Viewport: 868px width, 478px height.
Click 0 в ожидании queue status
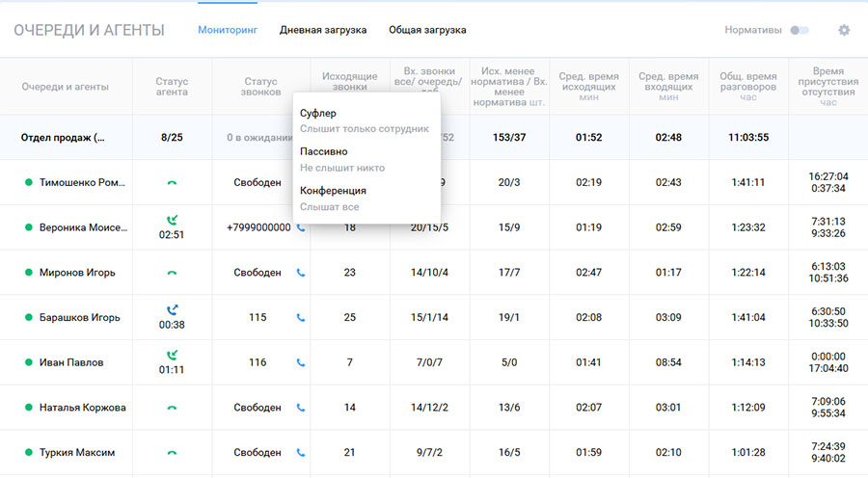(x=259, y=137)
